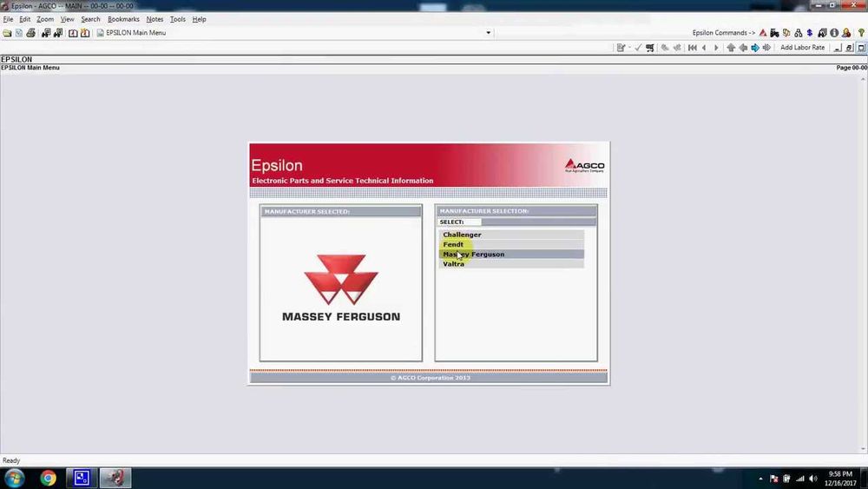Screen dimensions: 868x489
Task: Open the Bookmarks menu
Action: pos(123,19)
